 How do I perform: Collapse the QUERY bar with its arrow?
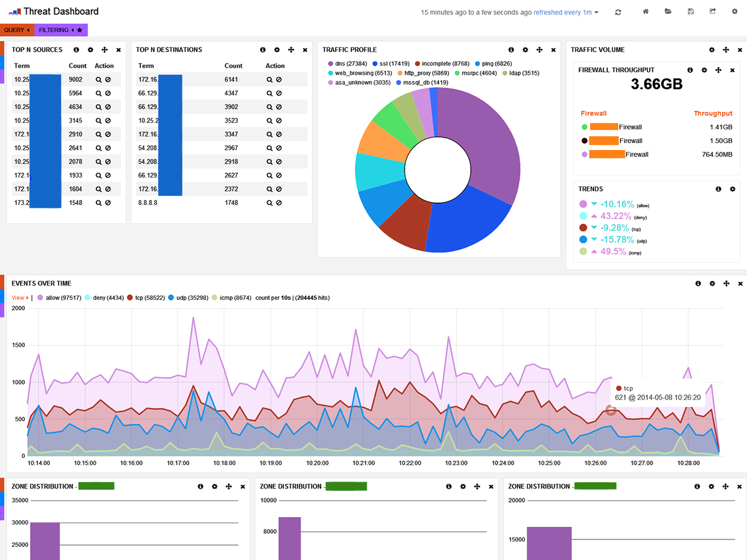pyautogui.click(x=28, y=30)
